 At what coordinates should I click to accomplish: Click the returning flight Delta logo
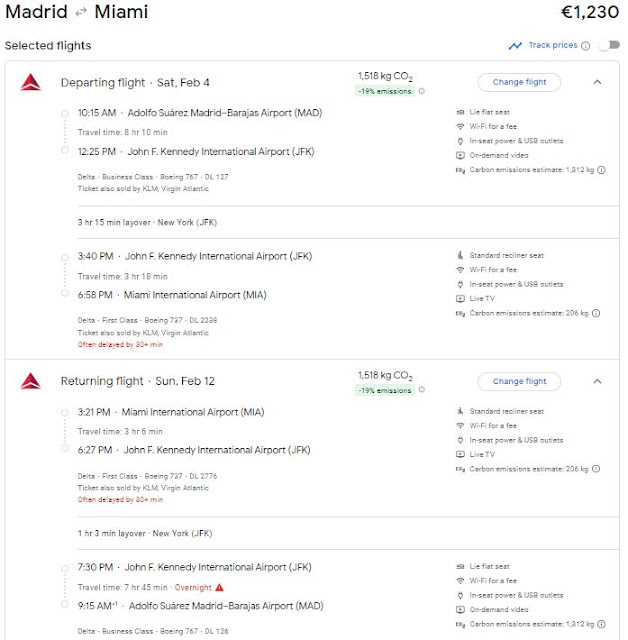[x=30, y=381]
